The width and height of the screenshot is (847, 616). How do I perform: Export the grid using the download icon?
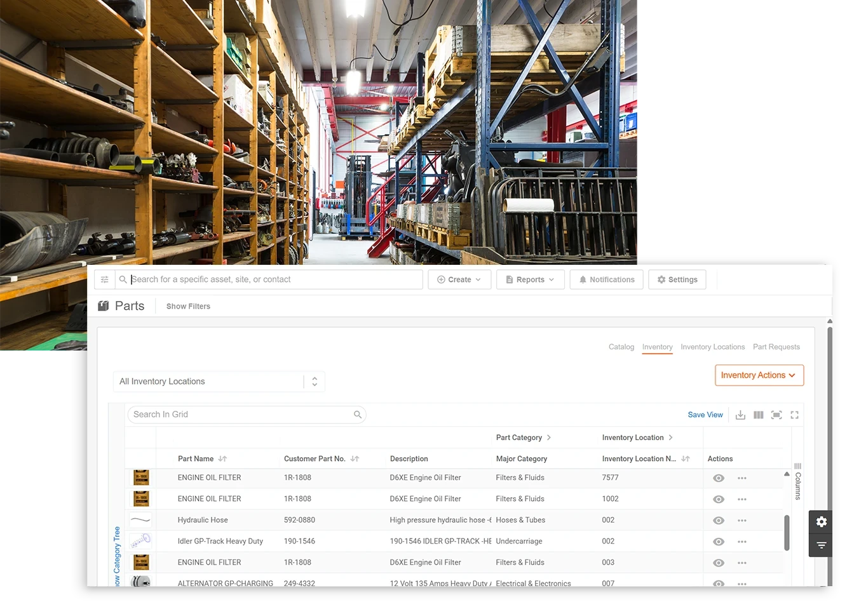(x=740, y=414)
